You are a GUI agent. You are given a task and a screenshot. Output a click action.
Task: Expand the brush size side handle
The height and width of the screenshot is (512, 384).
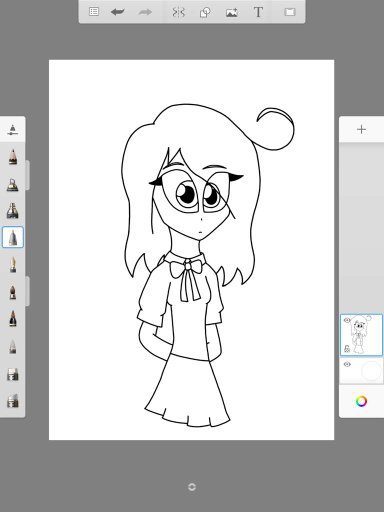pos(27,175)
